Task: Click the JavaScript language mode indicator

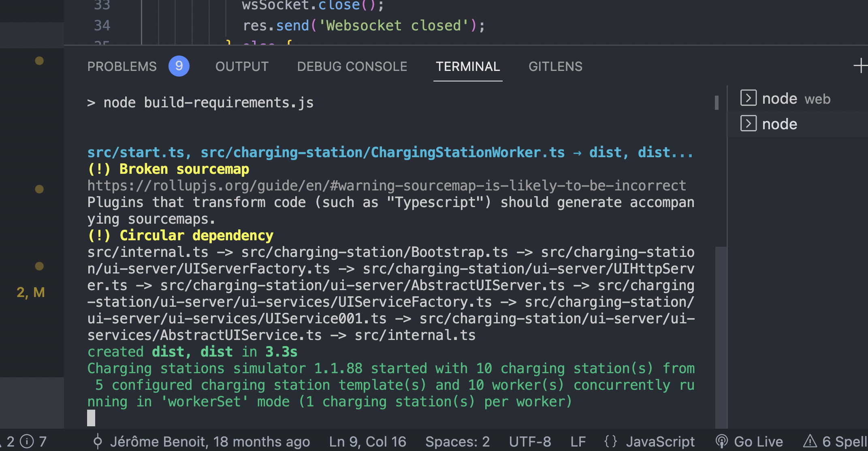Action: point(660,442)
